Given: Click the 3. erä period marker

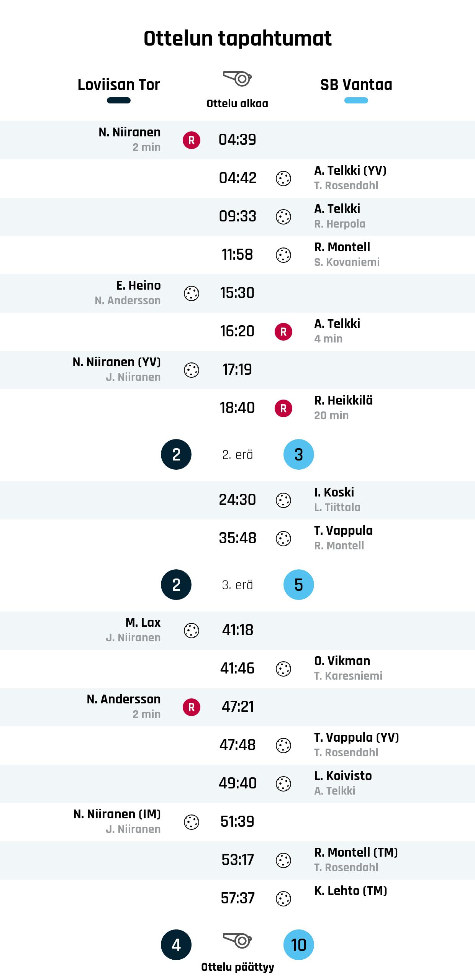Looking at the screenshot, I should point(237,585).
